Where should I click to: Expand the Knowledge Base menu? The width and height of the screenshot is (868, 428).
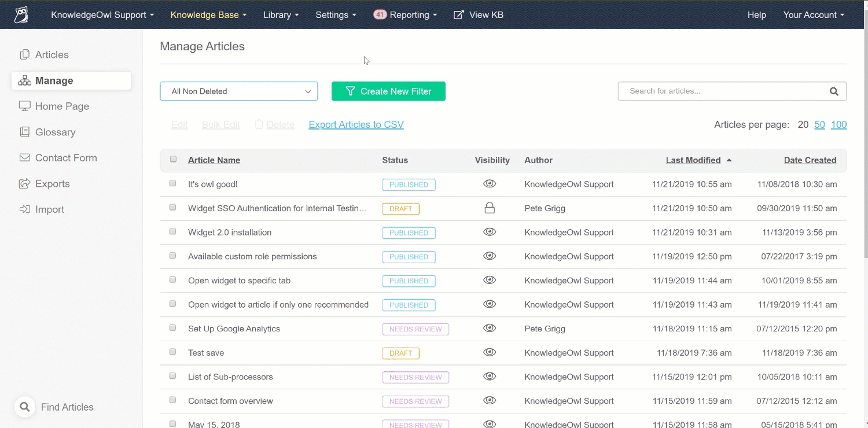click(x=208, y=15)
